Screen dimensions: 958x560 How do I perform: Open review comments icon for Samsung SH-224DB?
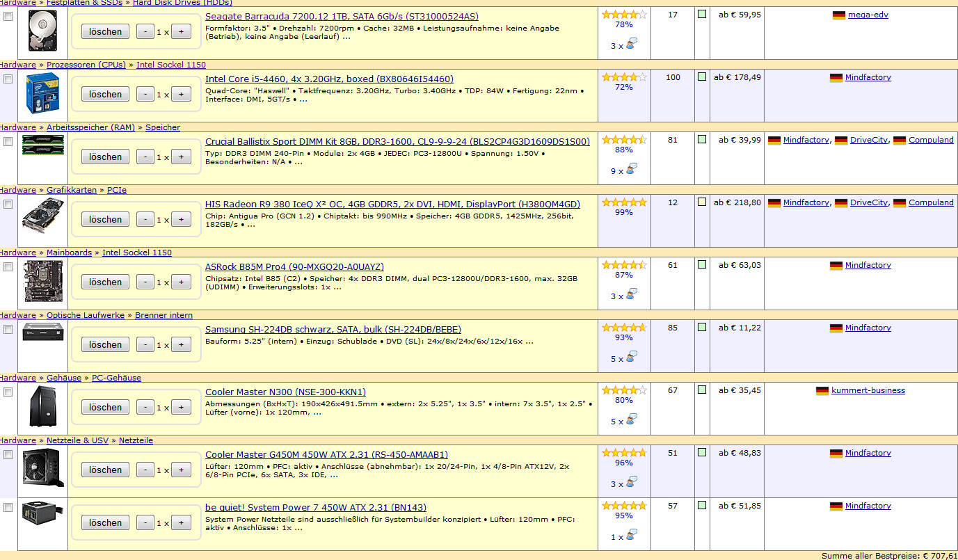(632, 358)
